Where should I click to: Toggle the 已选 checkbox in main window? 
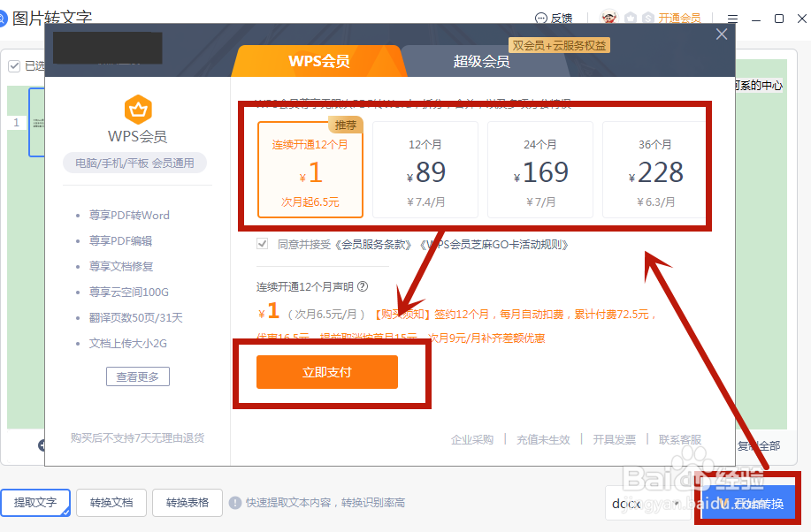click(14, 65)
